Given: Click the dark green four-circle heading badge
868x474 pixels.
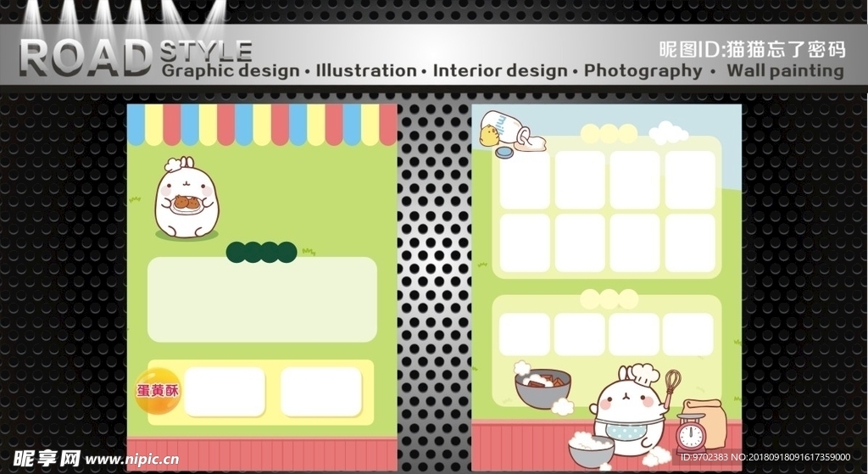Looking at the screenshot, I should [262, 252].
